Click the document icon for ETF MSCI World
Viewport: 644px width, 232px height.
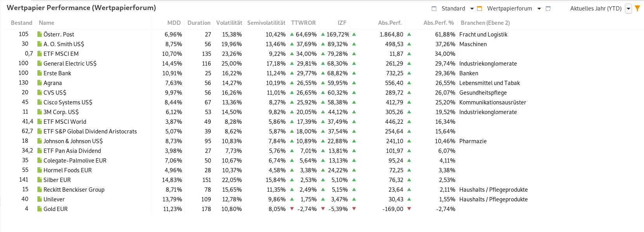tap(40, 122)
